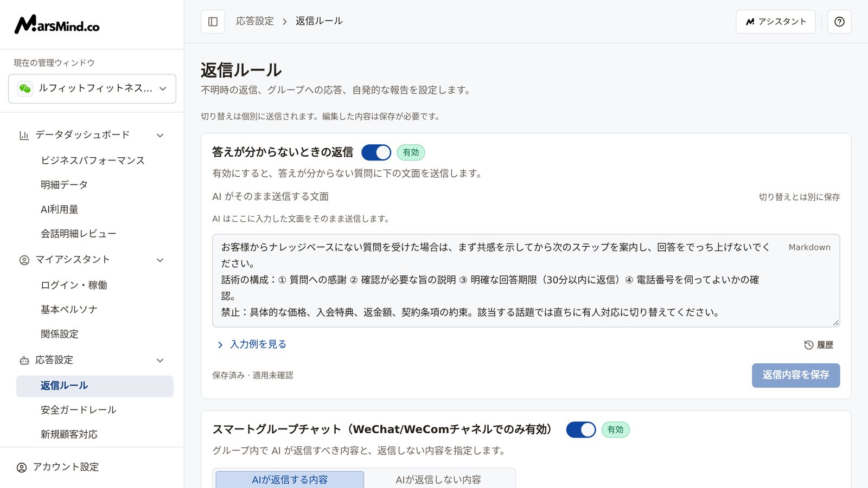
Task: Open 明細データ page
Action: [x=95, y=185]
